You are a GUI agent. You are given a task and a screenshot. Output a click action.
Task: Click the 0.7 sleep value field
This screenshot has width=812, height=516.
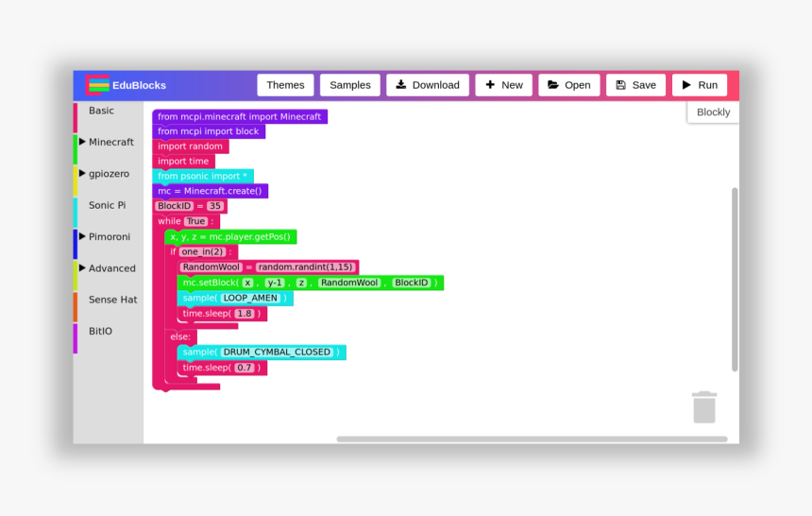pos(245,368)
